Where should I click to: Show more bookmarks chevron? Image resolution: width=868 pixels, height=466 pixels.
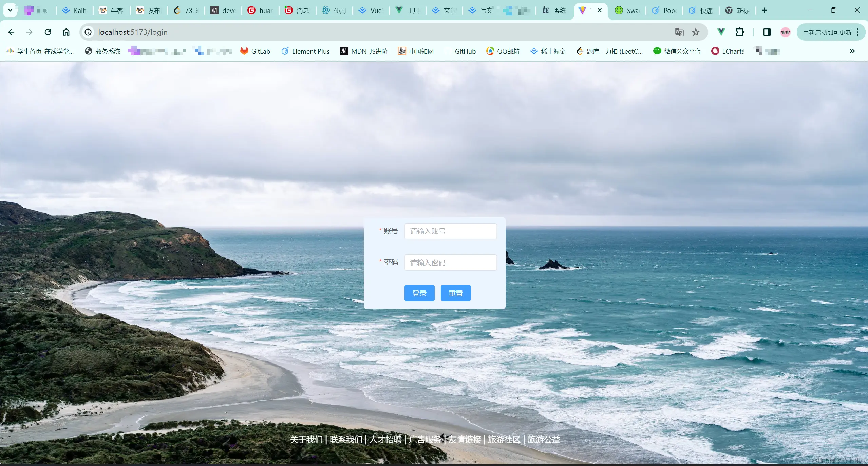[x=852, y=51]
